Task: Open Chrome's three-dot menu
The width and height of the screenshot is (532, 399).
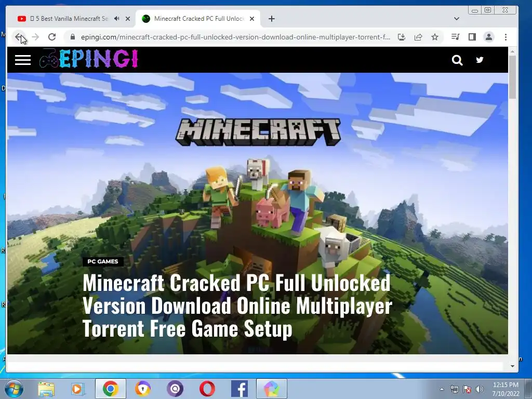Action: pyautogui.click(x=506, y=37)
